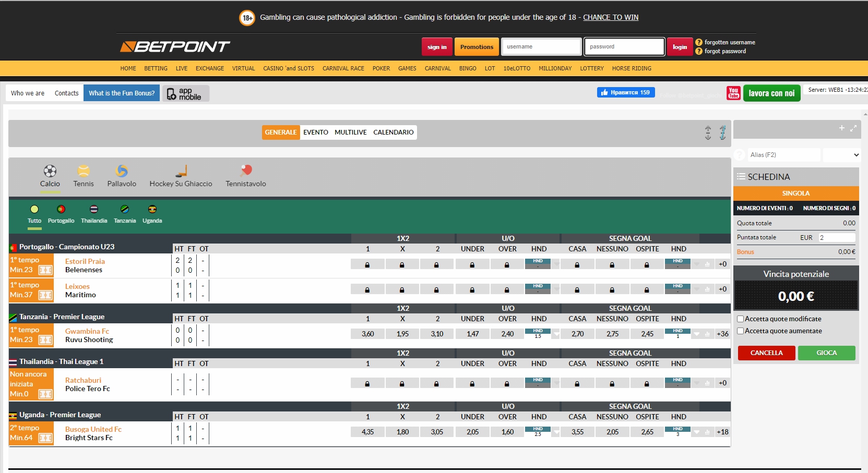Click the red CANCELLA button
868x473 pixels.
click(x=767, y=353)
